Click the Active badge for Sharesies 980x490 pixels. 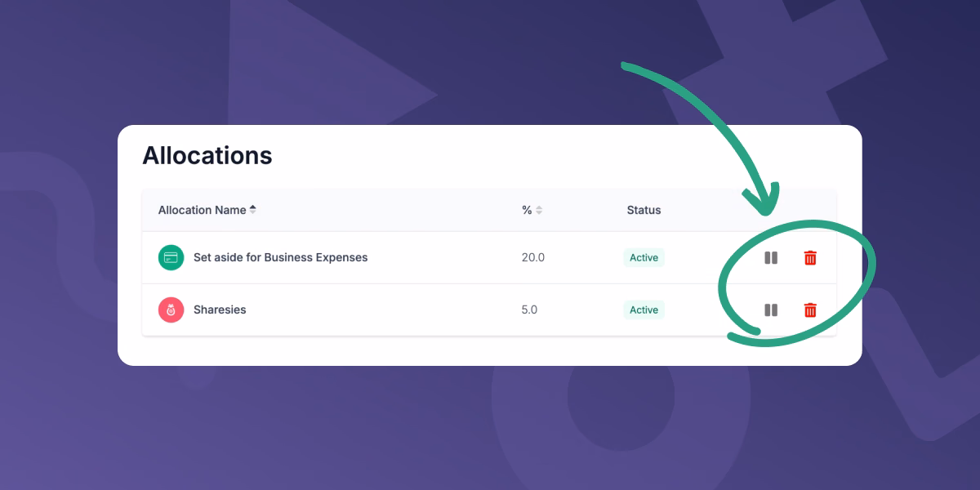(644, 310)
